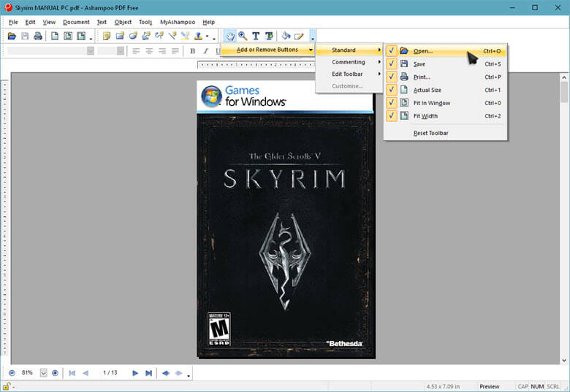Click the Save disk icon in the toolbar
Viewport: 570px width, 392px height.
click(x=25, y=36)
